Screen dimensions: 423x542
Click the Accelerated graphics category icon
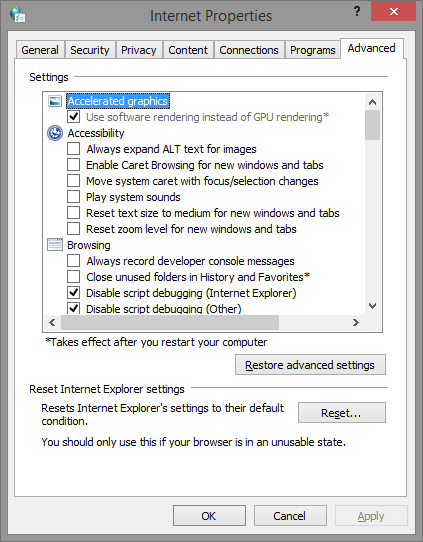pos(55,101)
